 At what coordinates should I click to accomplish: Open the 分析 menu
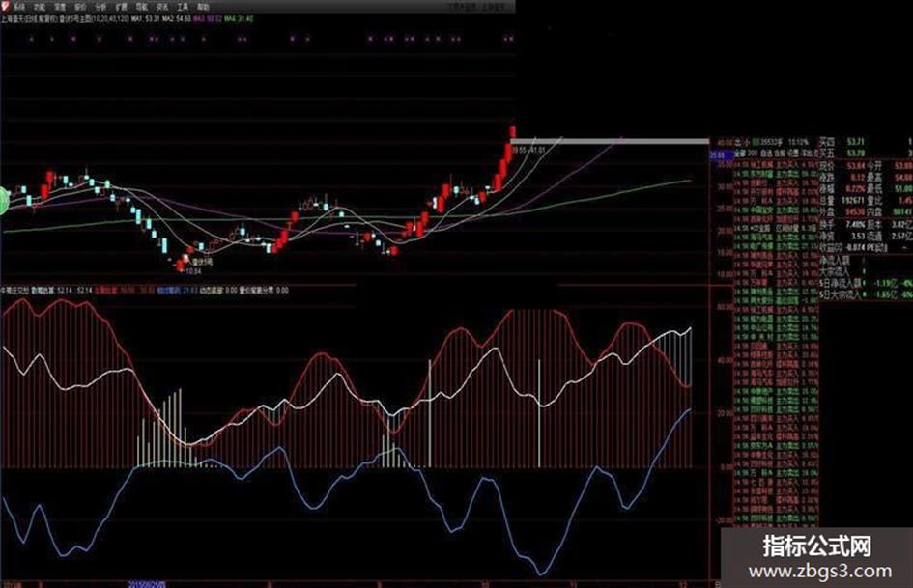100,7
